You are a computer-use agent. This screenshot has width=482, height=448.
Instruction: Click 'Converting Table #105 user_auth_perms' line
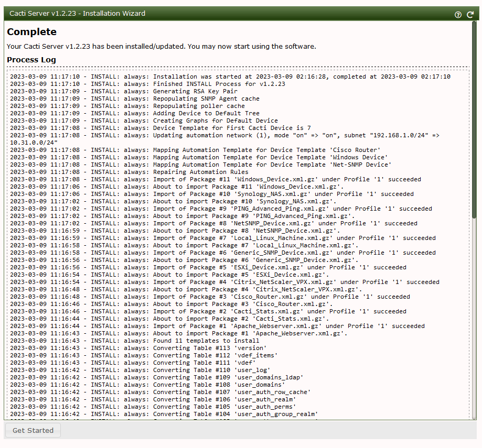click(x=153, y=407)
